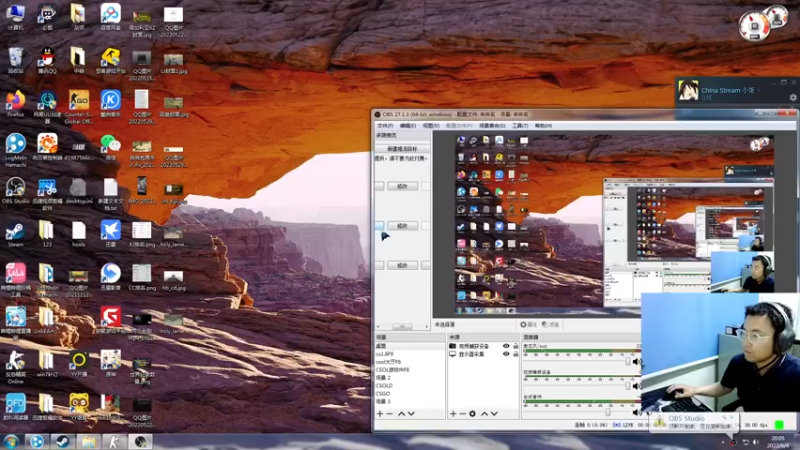Image resolution: width=800 pixels, height=450 pixels.
Task: Select the csol大厅F6 scene
Action: [x=410, y=362]
